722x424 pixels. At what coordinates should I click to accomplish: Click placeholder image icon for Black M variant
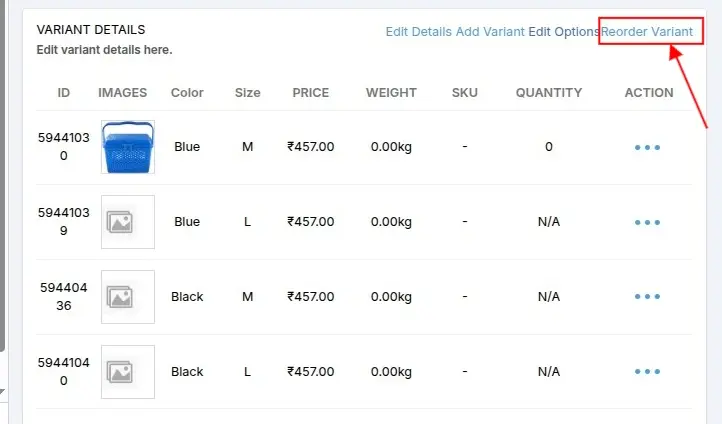click(x=128, y=297)
